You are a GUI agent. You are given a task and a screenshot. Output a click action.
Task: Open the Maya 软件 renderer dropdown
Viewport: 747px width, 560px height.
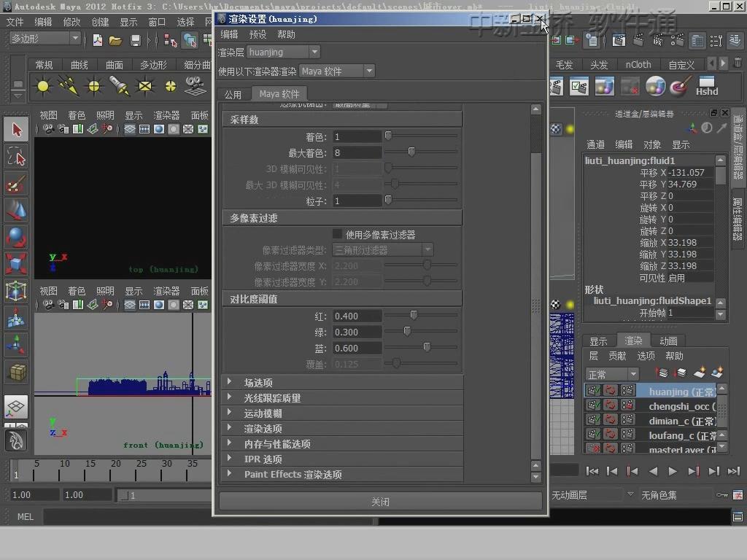337,71
